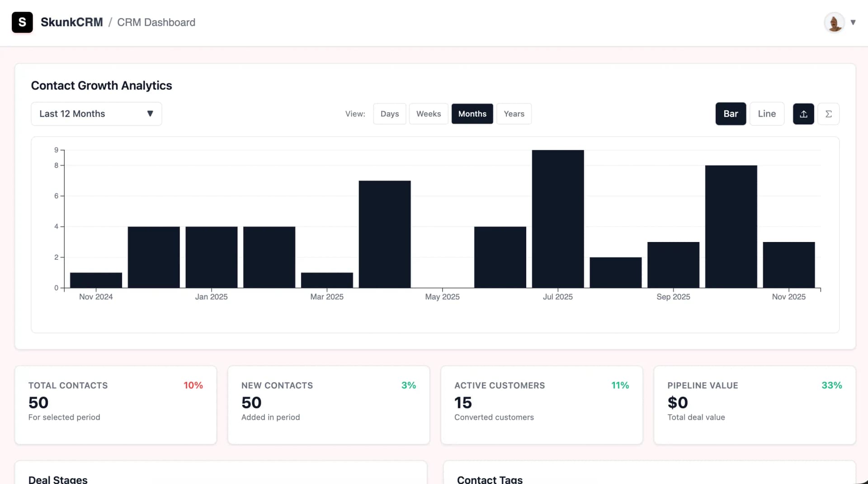Screen dimensions: 868x484
Task: Select the Months view toggle
Action: coord(472,114)
